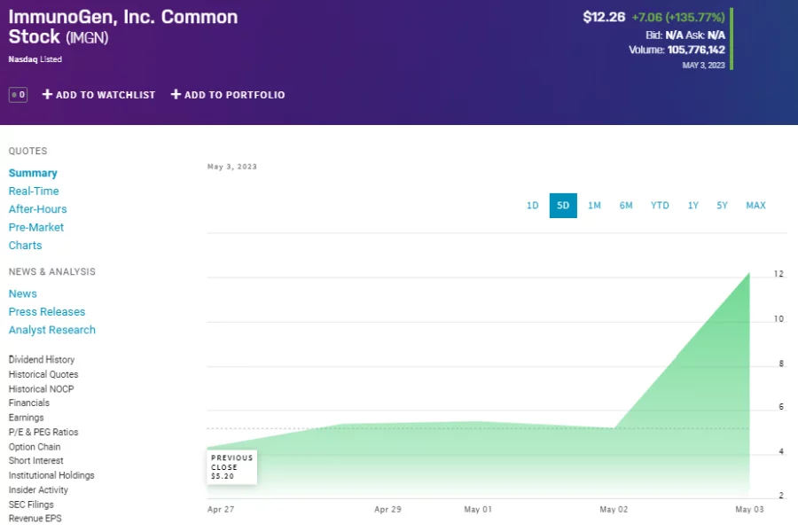Select the 5D chart range
The width and height of the screenshot is (798, 532).
click(x=563, y=206)
